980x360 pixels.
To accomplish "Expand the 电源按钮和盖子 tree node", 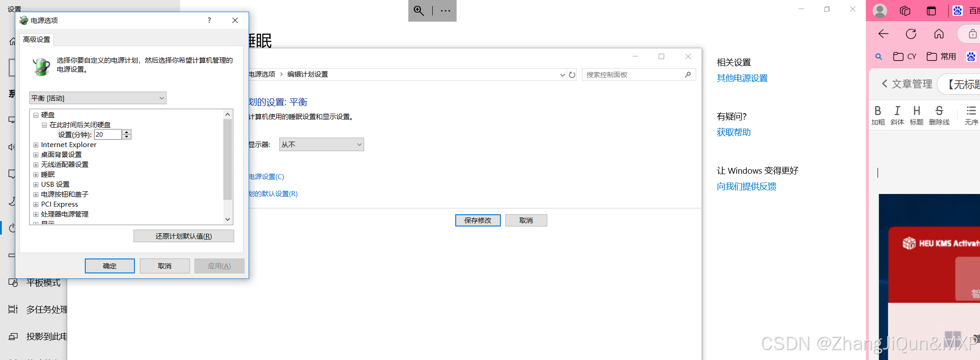I will point(36,194).
